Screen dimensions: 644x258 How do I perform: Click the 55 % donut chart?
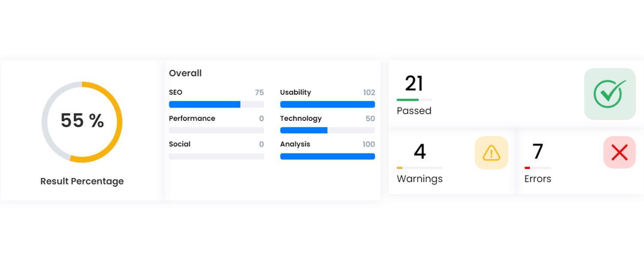82,121
